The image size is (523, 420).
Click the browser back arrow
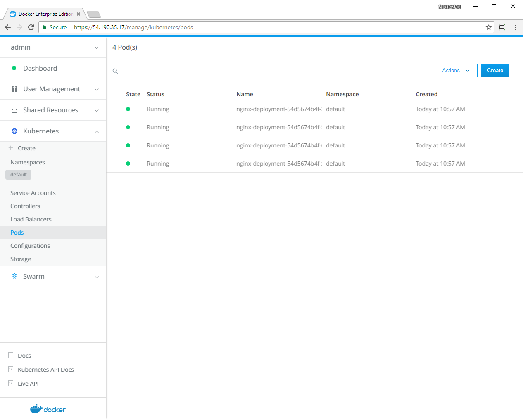pyautogui.click(x=8, y=27)
